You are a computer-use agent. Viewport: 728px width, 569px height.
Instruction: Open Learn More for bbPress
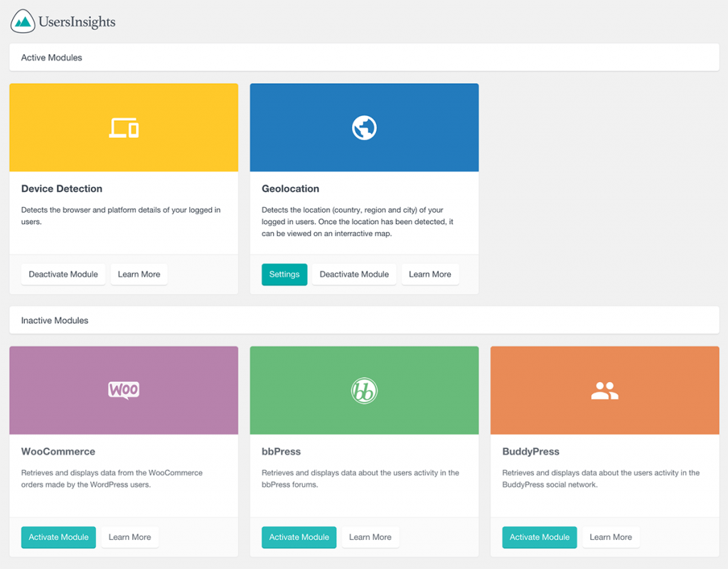tap(370, 537)
